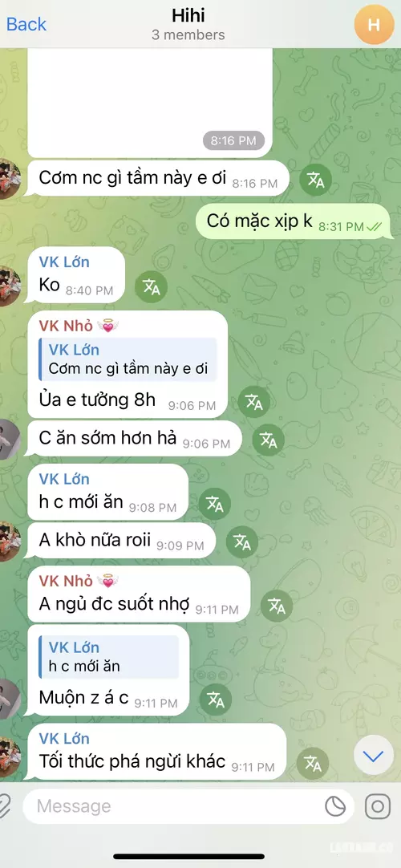Tap the Back link
401x868 pixels.
(26, 24)
